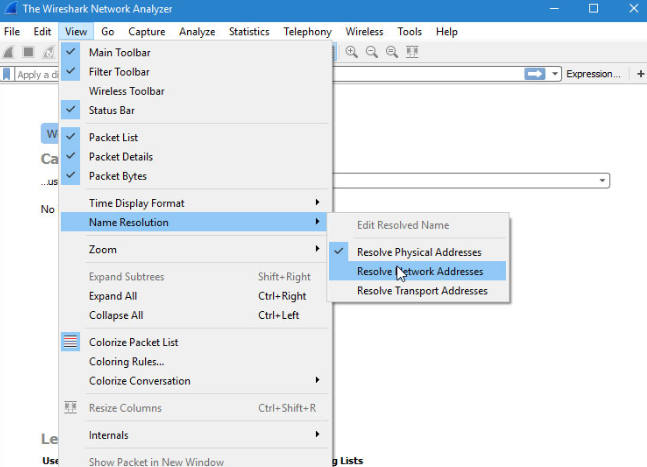Enable Resolve Network Addresses

(418, 271)
